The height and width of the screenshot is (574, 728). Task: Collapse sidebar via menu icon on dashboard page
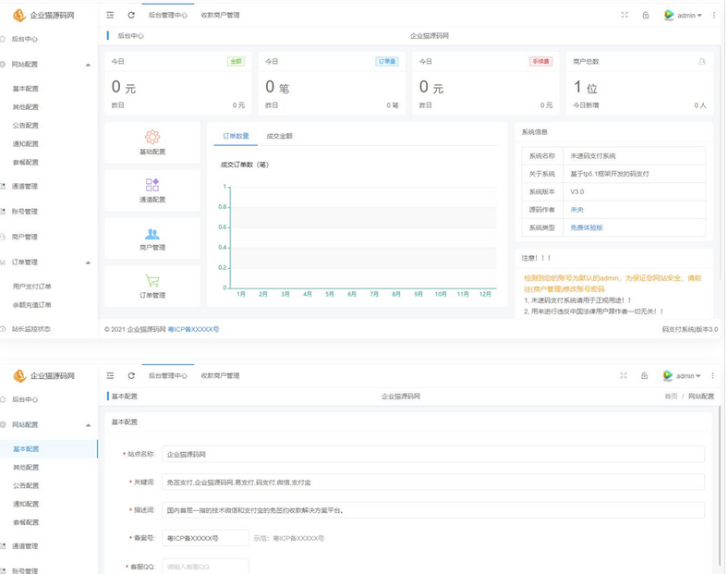click(111, 16)
